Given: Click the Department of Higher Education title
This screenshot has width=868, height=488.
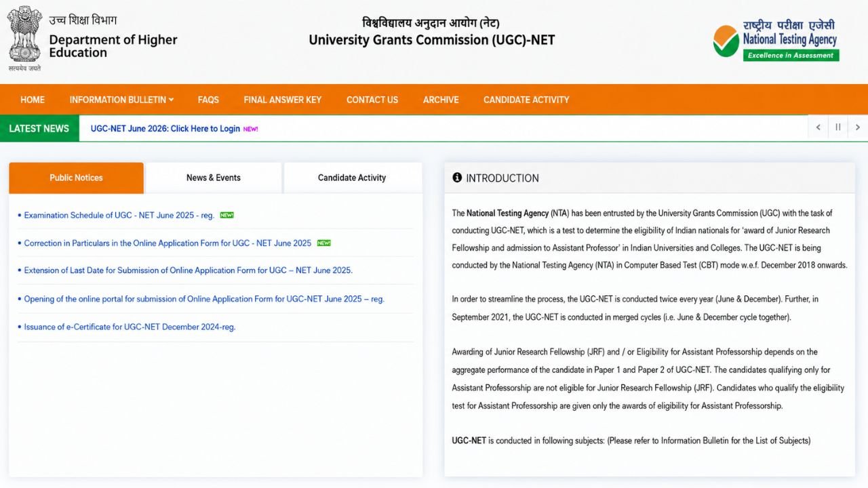Looking at the screenshot, I should click(113, 46).
